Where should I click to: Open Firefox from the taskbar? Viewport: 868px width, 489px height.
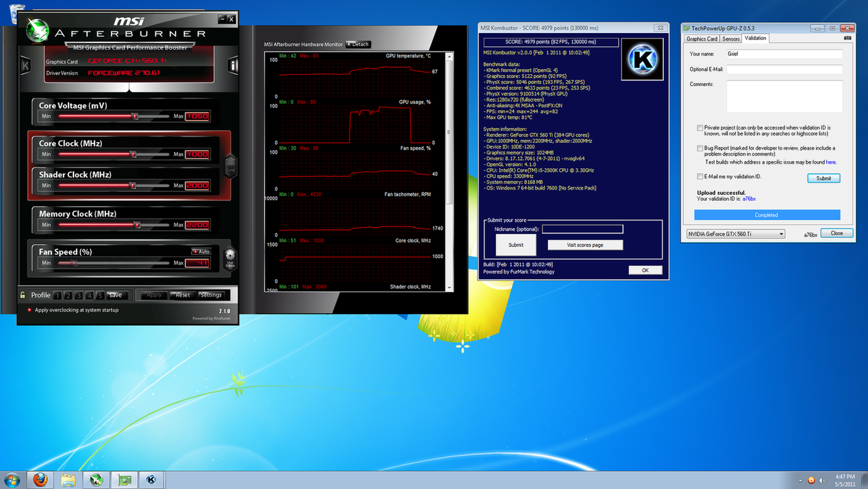pyautogui.click(x=40, y=480)
